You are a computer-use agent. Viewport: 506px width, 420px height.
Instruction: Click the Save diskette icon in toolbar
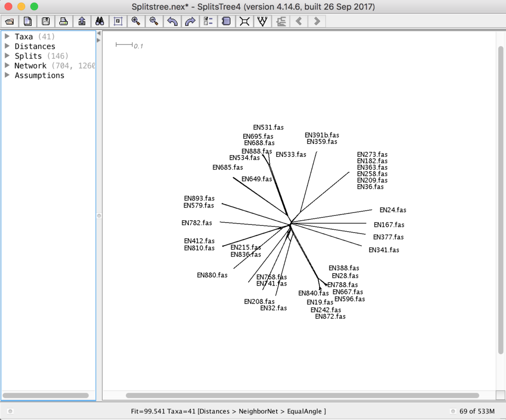click(x=46, y=22)
